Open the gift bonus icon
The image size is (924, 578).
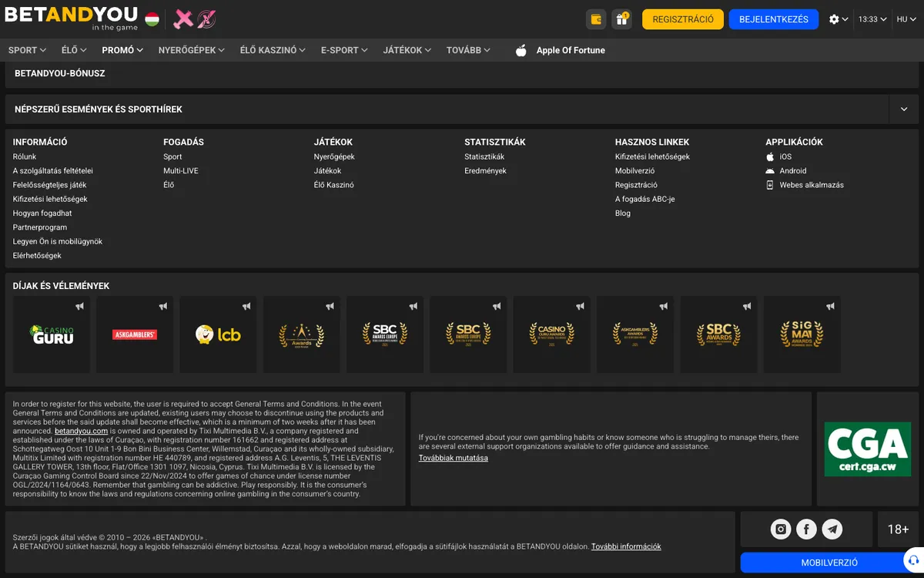coord(621,19)
